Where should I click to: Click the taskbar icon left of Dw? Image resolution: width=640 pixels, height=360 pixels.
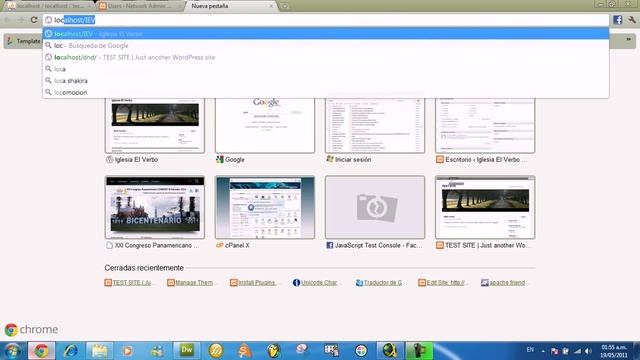click(x=158, y=351)
